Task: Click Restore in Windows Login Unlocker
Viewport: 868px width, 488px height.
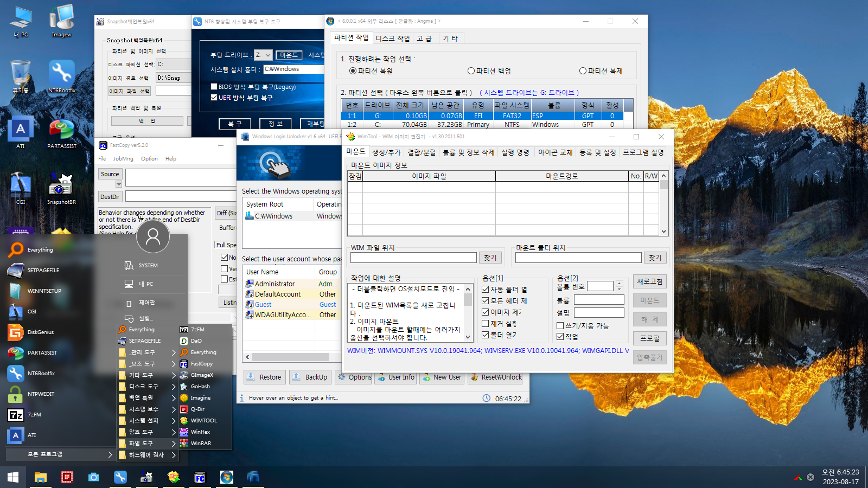Action: (x=265, y=377)
